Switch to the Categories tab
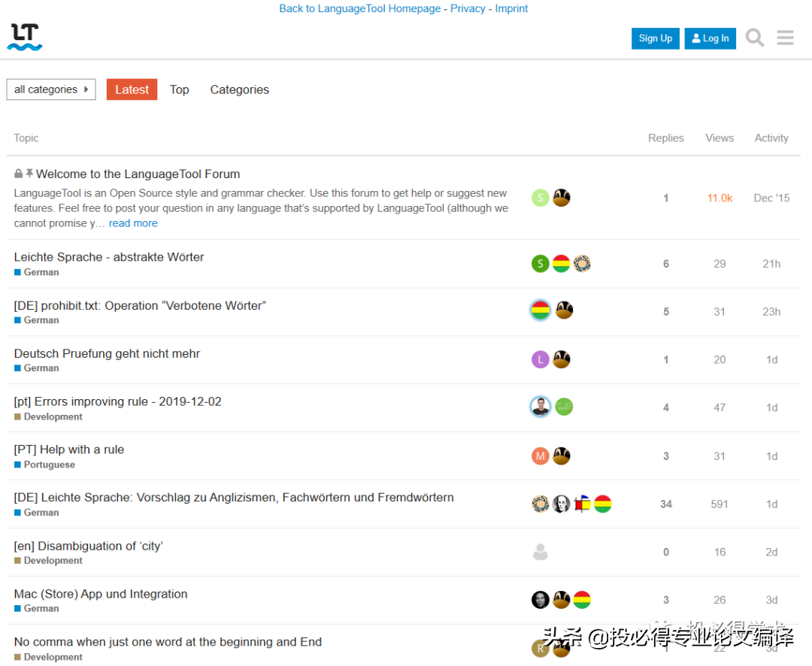812x666 pixels. coord(240,89)
